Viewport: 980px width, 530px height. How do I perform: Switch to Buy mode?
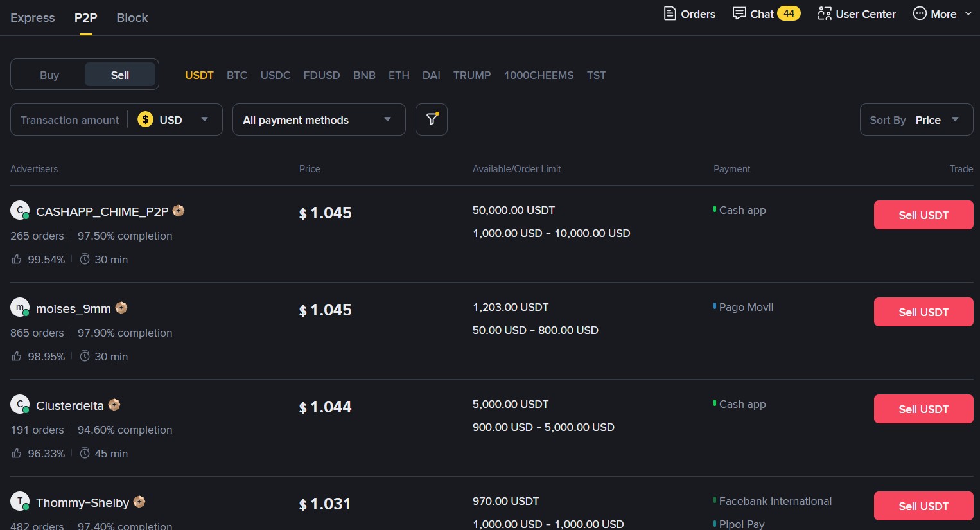(x=49, y=75)
